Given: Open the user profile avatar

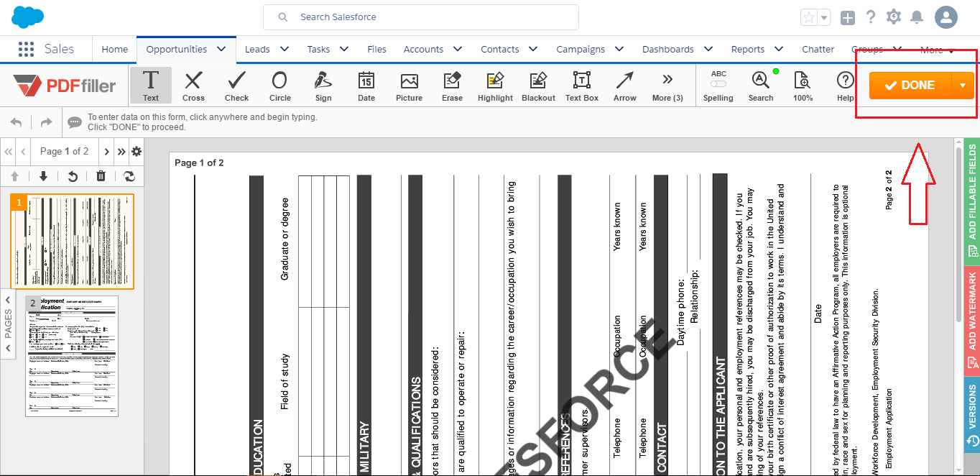Looking at the screenshot, I should coord(946,17).
